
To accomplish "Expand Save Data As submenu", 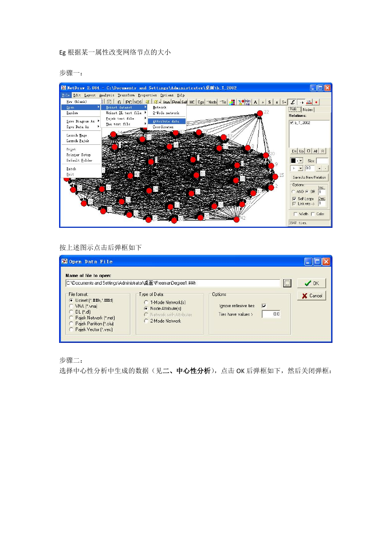I will pyautogui.click(x=81, y=127).
